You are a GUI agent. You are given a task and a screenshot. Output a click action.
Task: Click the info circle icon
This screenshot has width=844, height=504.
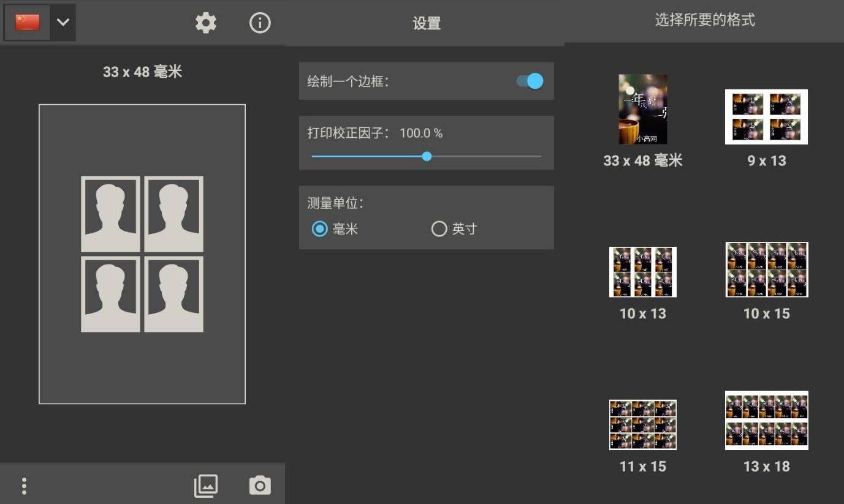(x=260, y=23)
